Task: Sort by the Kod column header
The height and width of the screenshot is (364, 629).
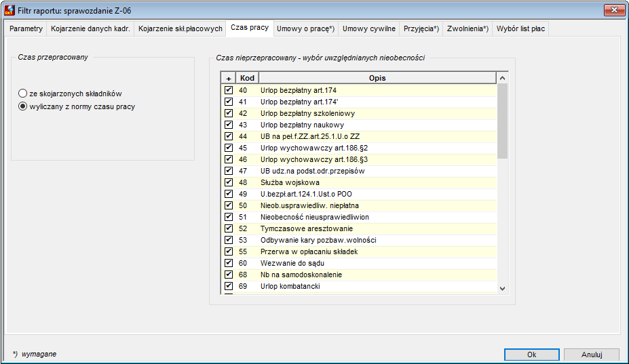Action: tap(247, 78)
